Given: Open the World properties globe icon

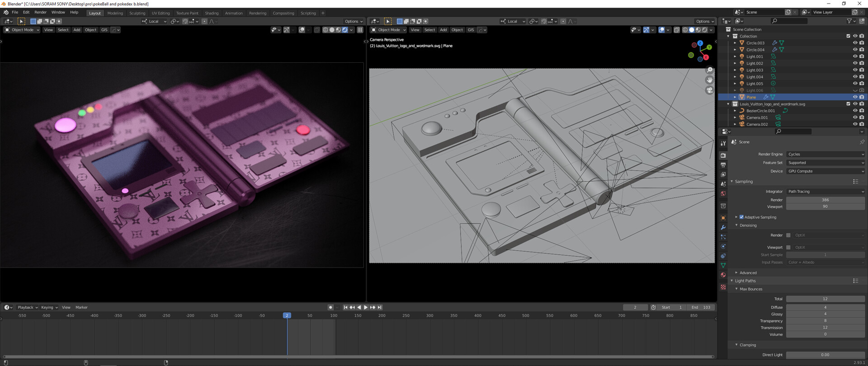Looking at the screenshot, I should pos(723,194).
